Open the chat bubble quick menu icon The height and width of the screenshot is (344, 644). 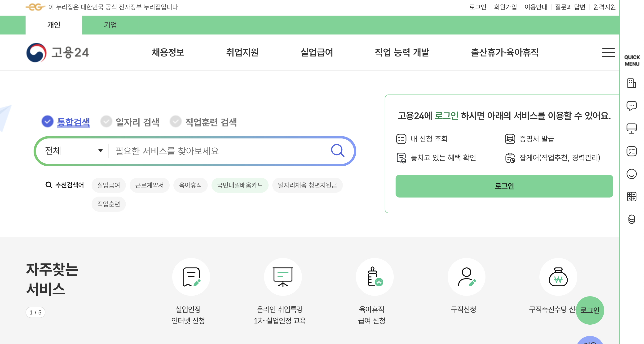coord(631,106)
